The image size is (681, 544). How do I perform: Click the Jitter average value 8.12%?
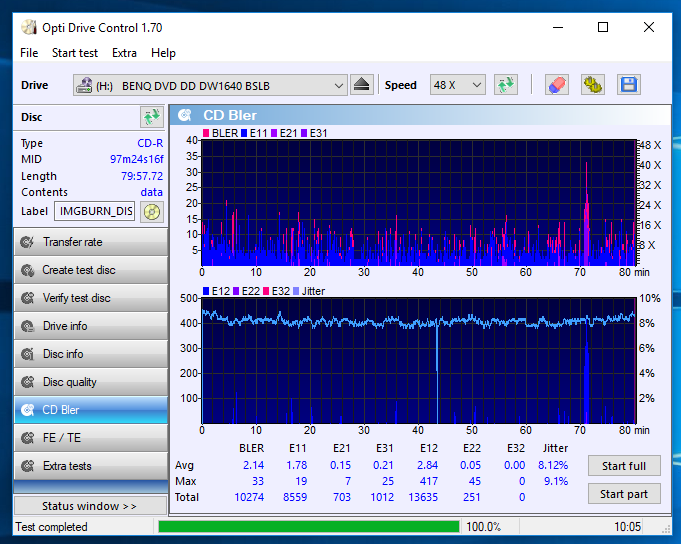click(553, 465)
